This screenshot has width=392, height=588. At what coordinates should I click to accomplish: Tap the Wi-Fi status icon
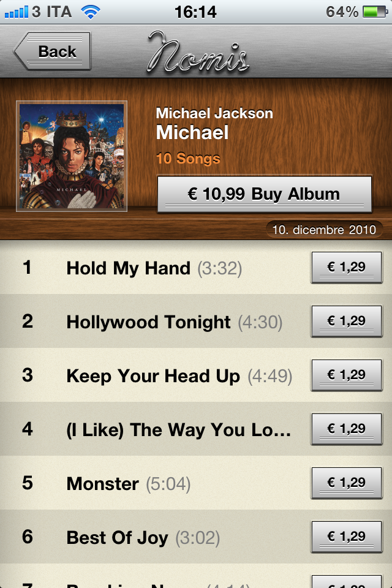click(91, 12)
